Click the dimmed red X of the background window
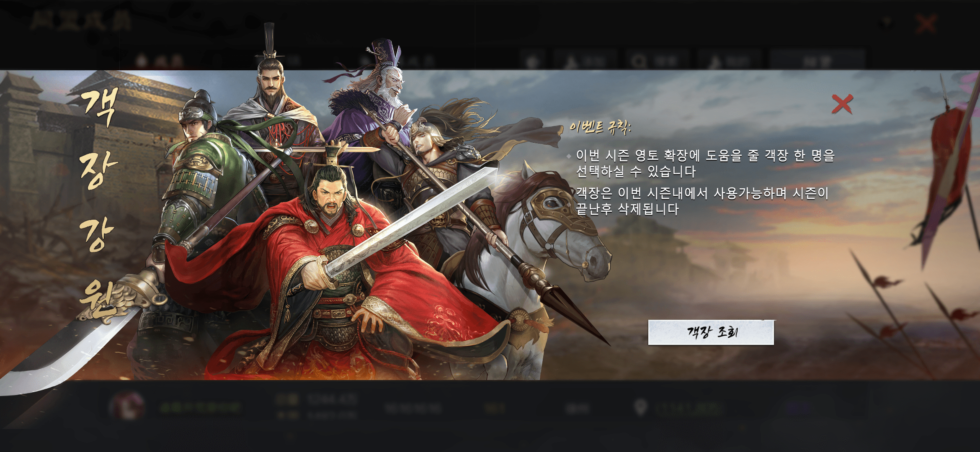The image size is (980, 452). (x=926, y=24)
